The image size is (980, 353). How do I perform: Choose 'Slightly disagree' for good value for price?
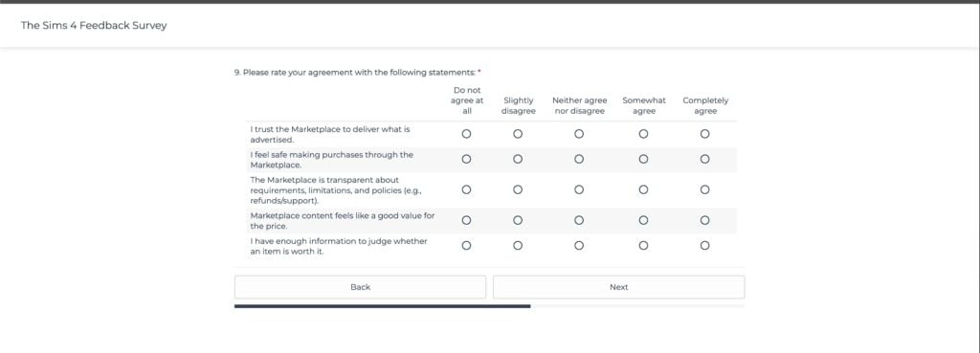(518, 220)
